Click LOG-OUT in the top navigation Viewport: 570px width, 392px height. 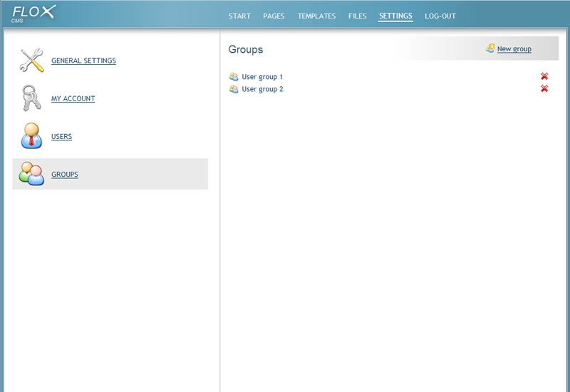(x=440, y=16)
